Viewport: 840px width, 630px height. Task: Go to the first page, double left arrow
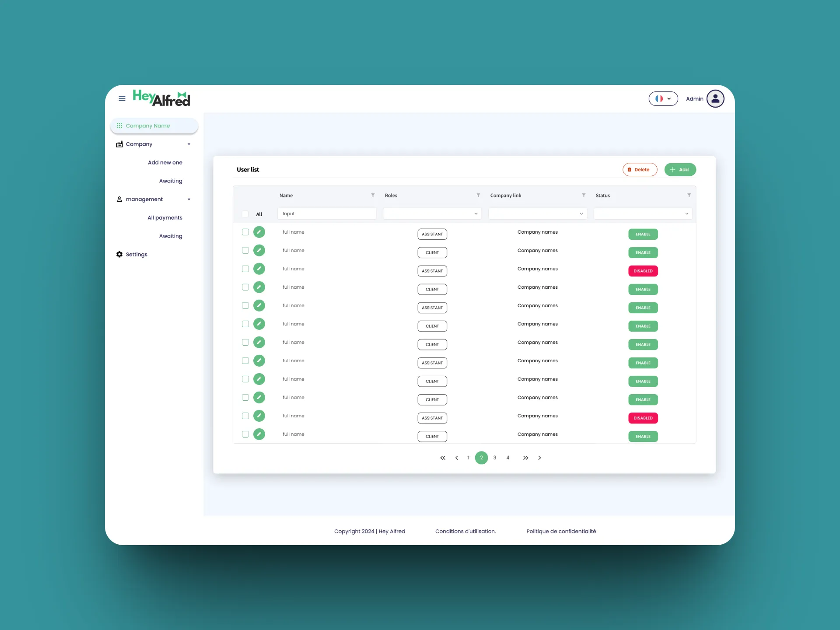(443, 458)
